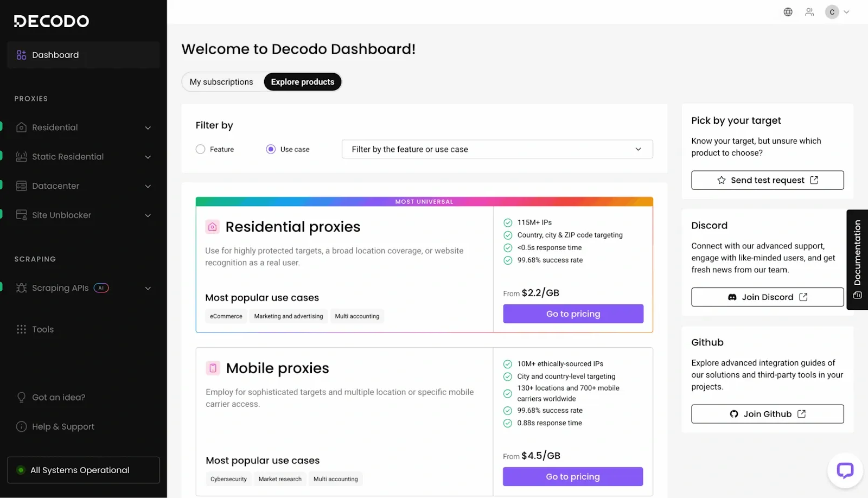Click the All Systems Operational status indicator
This screenshot has width=868, height=498.
coord(84,470)
